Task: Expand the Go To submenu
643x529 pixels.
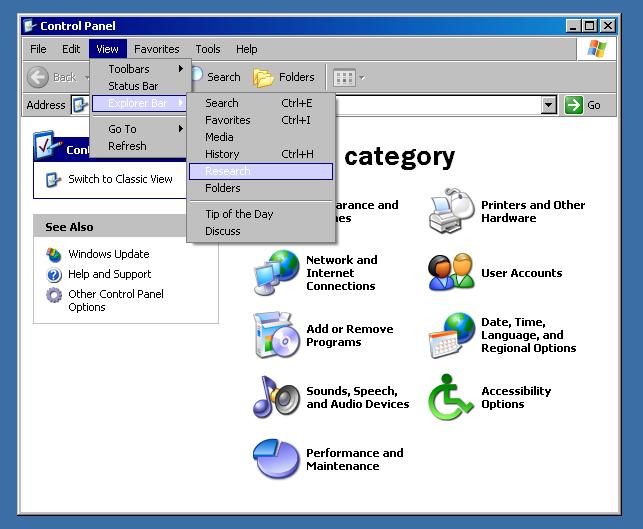Action: (x=140, y=129)
